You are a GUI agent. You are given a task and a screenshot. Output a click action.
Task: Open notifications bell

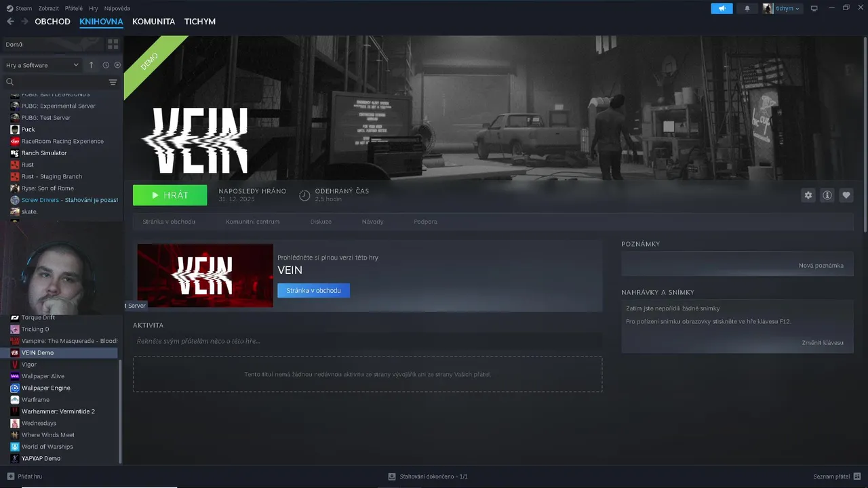pyautogui.click(x=747, y=8)
